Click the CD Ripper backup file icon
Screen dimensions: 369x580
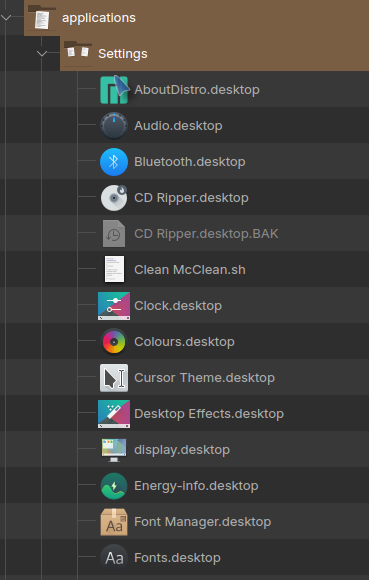(x=114, y=233)
